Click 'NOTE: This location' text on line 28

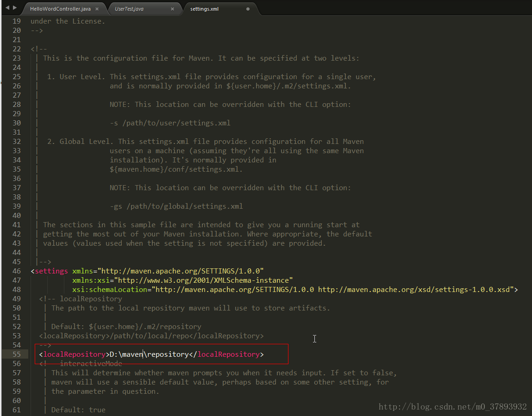[149, 105]
